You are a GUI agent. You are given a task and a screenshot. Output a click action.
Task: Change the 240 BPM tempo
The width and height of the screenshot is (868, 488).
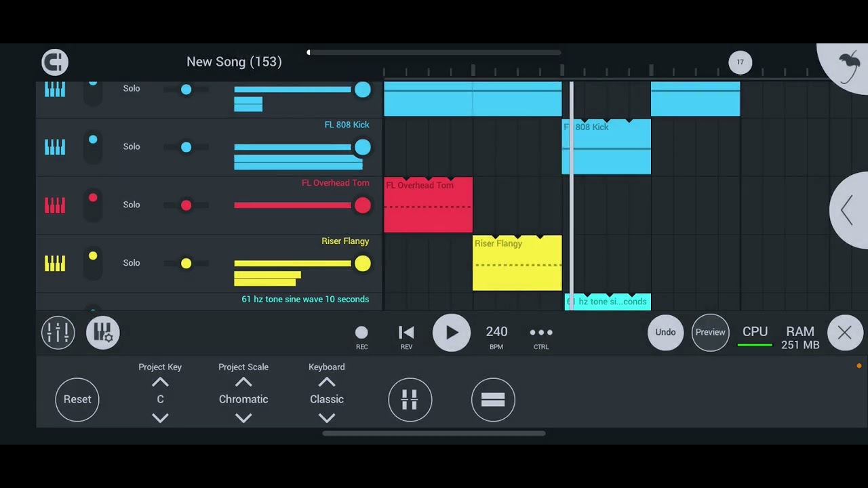click(496, 336)
